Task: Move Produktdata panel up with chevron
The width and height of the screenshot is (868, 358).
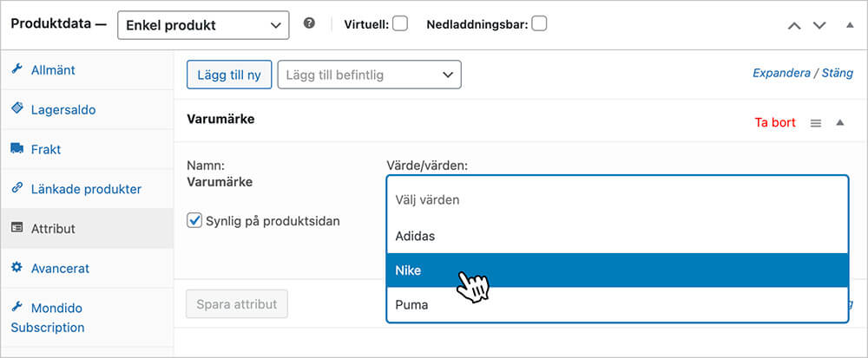Action: (x=793, y=25)
